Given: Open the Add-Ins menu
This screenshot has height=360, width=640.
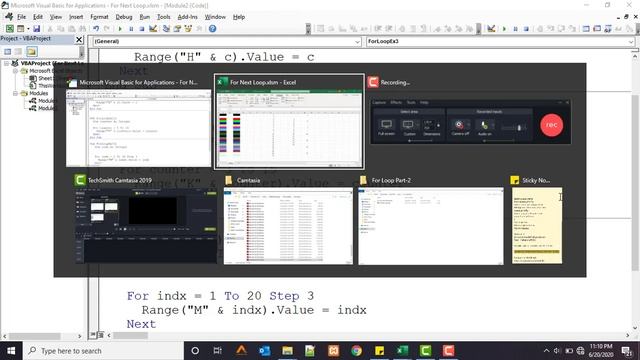Looking at the screenshot, I should click(187, 17).
